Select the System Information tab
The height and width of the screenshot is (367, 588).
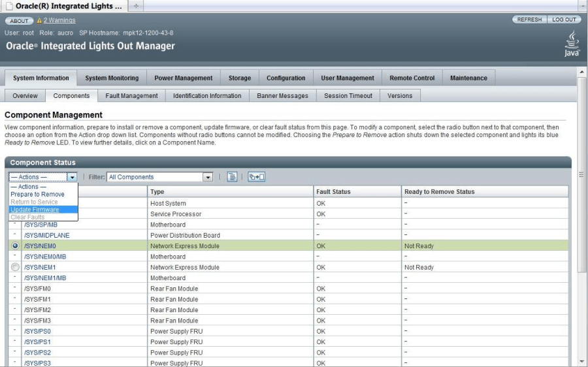41,78
